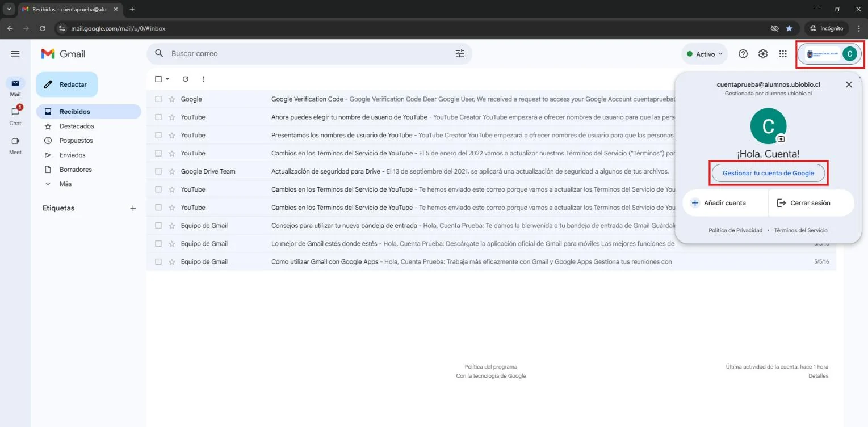Click Cerrar sesión

click(811, 203)
